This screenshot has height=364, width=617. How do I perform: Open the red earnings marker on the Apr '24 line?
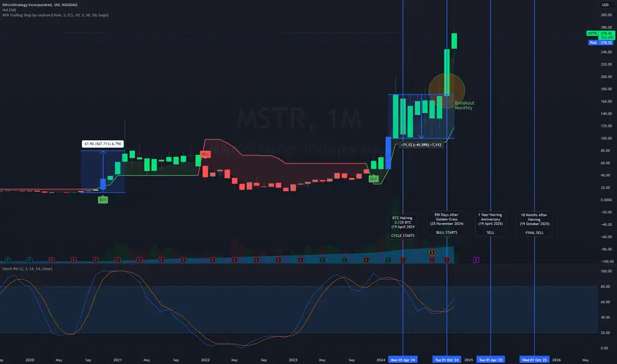(x=403, y=259)
